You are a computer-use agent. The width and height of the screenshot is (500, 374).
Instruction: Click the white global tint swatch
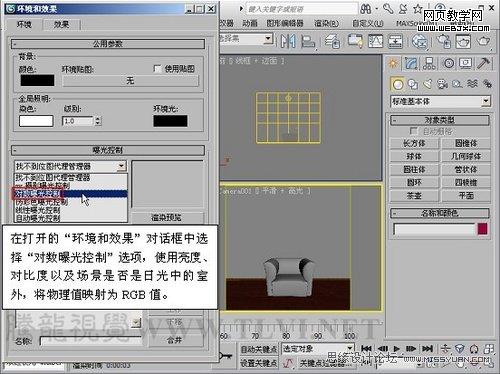point(36,121)
